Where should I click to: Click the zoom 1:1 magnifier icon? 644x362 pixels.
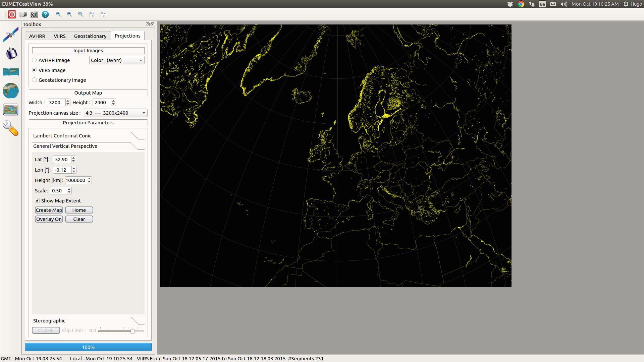pyautogui.click(x=81, y=14)
